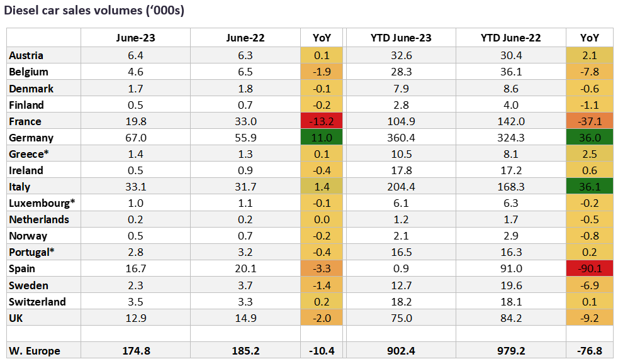The width and height of the screenshot is (618, 364).
Task: Click the red Spain YTD YoY cell
Action: [x=589, y=268]
